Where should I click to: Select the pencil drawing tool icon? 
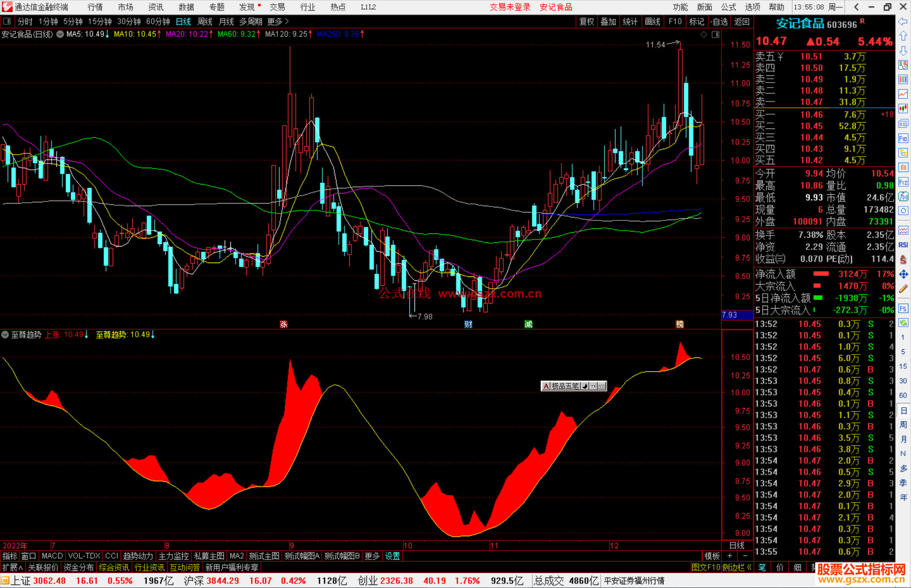click(x=903, y=289)
